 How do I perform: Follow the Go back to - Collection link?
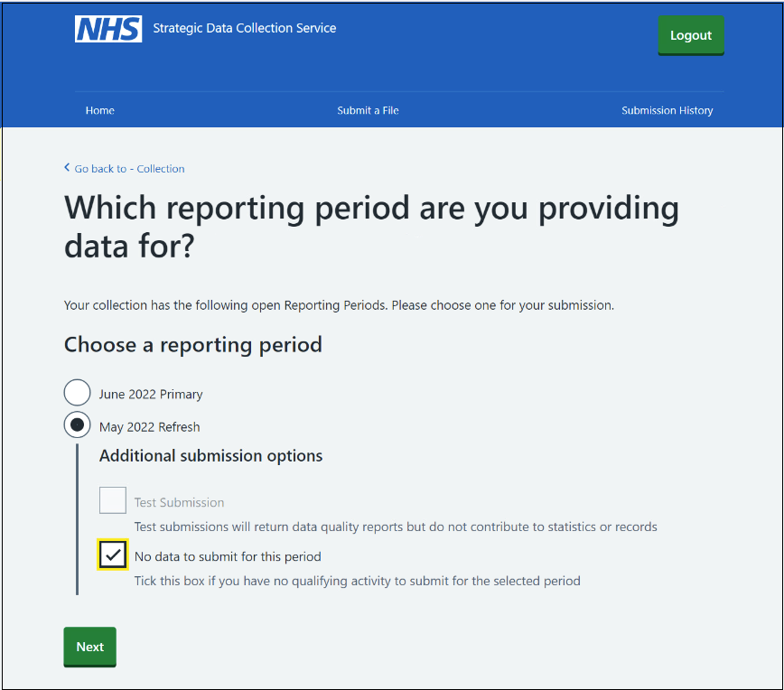click(x=129, y=169)
